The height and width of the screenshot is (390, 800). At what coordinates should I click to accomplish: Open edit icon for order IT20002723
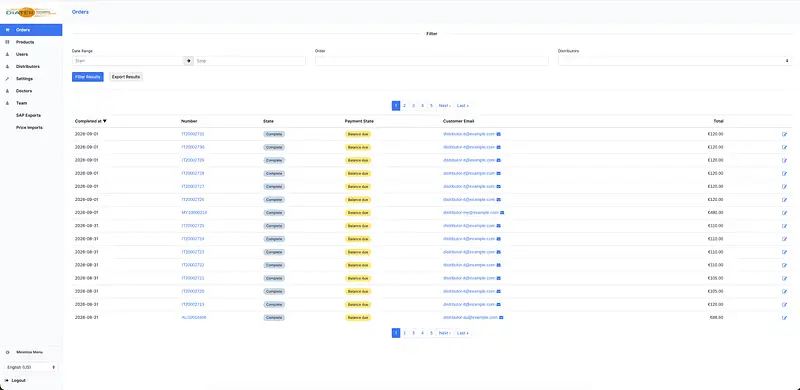pos(784,252)
